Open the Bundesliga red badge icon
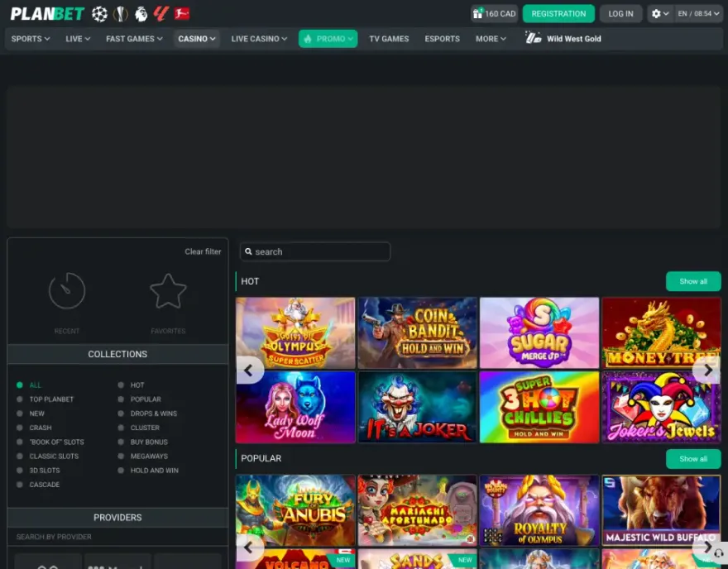 coord(181,14)
